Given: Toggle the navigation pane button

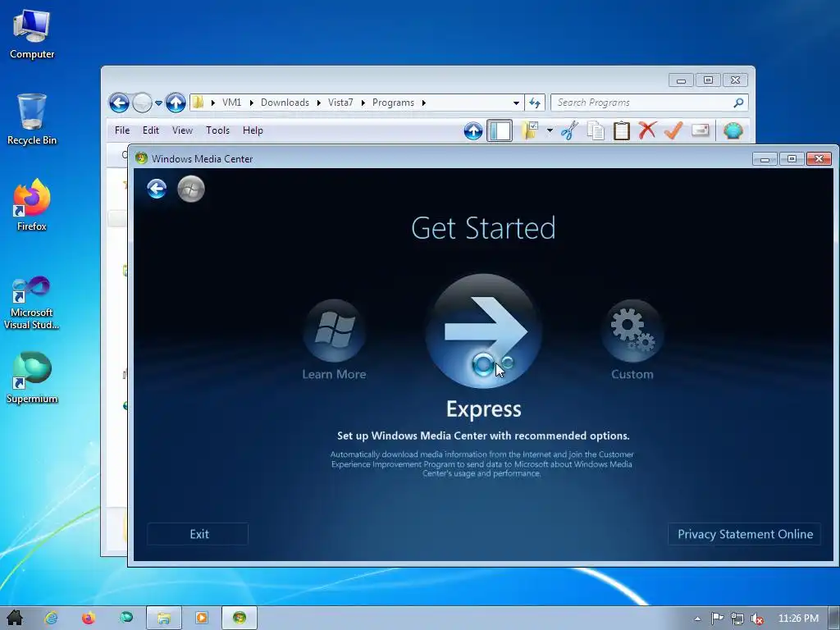Looking at the screenshot, I should coord(500,130).
